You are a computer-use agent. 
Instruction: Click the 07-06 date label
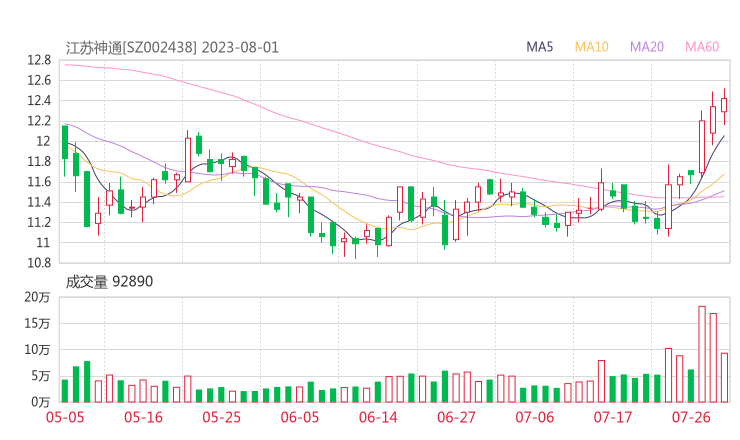[x=534, y=417]
